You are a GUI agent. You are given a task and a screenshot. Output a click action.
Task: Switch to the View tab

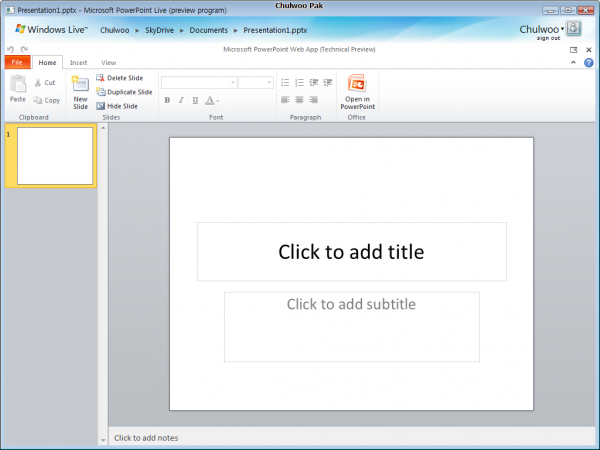[x=108, y=62]
